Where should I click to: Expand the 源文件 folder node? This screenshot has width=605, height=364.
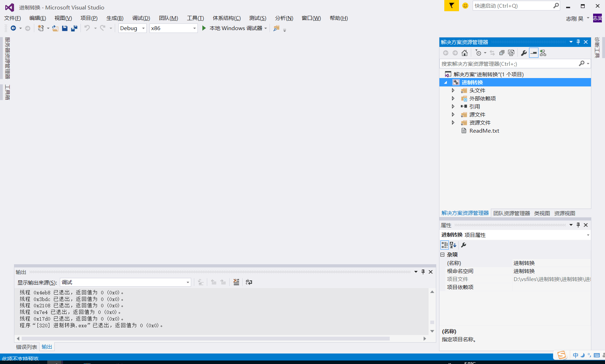pos(453,114)
